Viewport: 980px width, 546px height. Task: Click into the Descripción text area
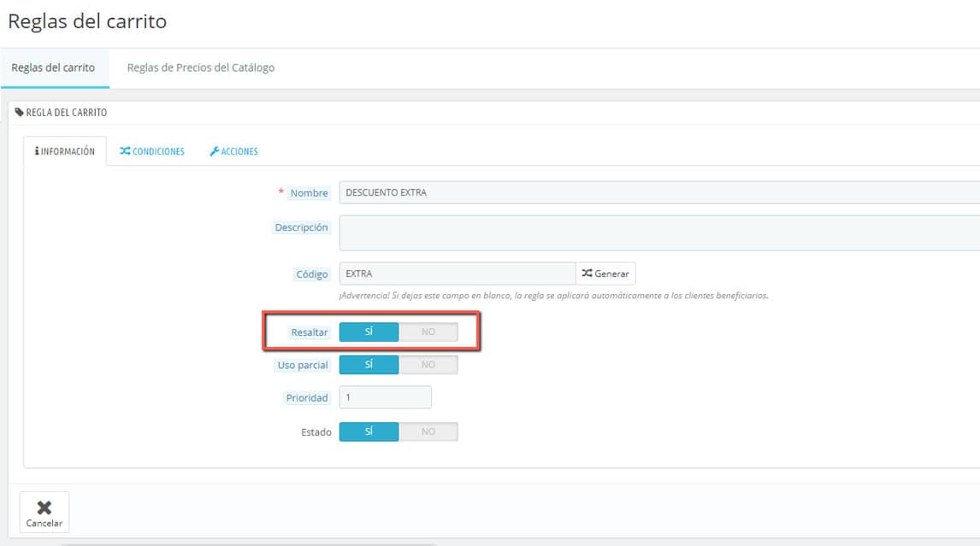coord(658,232)
